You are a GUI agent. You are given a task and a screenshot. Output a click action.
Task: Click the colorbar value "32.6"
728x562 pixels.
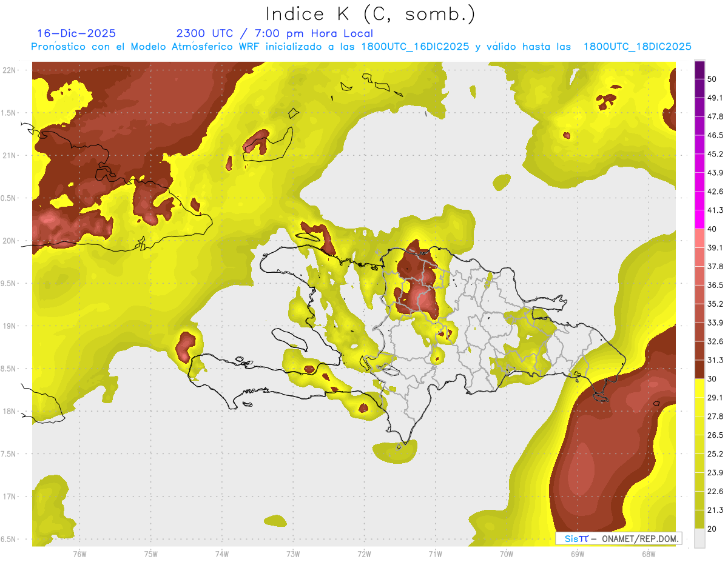[715, 341]
